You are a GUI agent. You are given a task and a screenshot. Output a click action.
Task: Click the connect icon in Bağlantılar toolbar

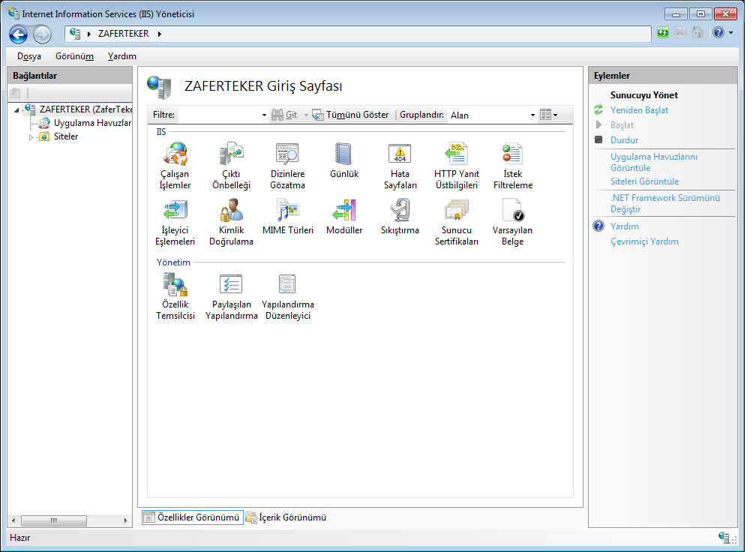tap(16, 93)
